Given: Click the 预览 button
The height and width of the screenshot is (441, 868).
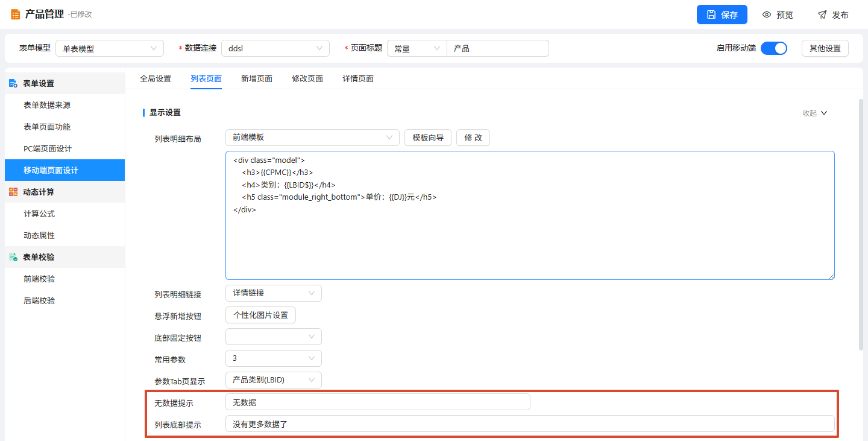Looking at the screenshot, I should point(778,14).
